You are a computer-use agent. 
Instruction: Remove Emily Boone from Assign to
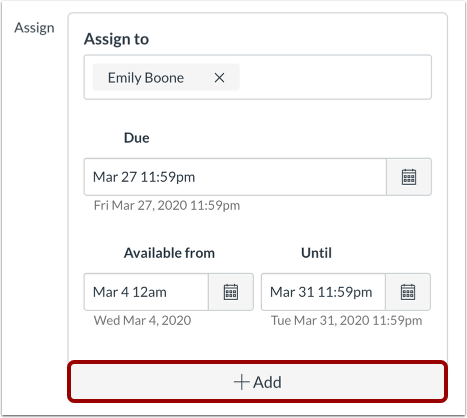219,78
